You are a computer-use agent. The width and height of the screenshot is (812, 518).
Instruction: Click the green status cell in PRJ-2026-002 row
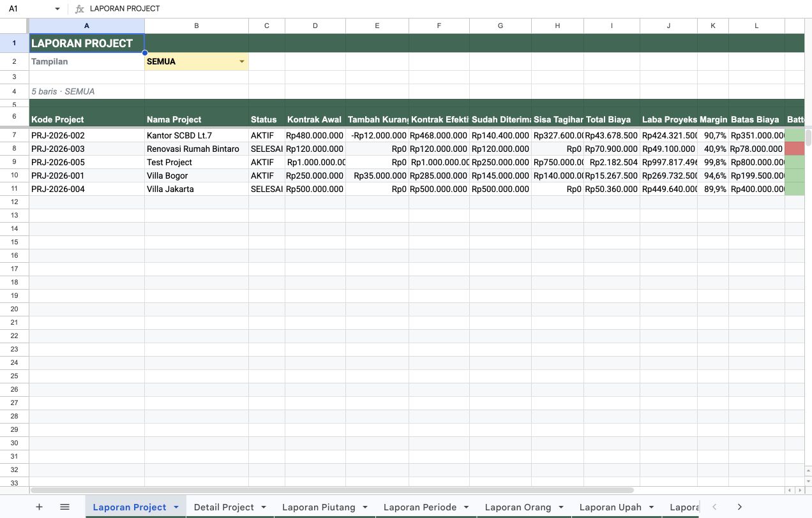coord(795,135)
